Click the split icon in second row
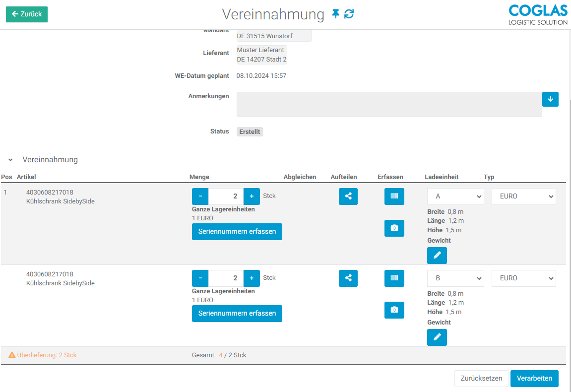The image size is (571, 392). [x=348, y=278]
